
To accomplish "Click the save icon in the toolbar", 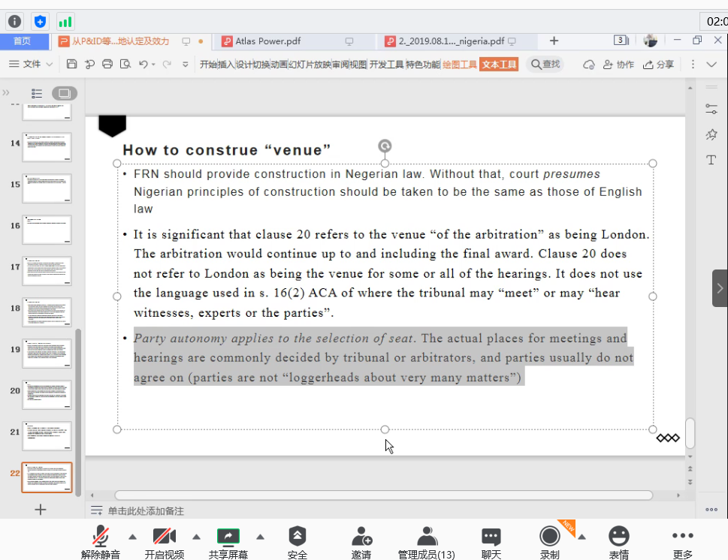I will click(x=71, y=65).
